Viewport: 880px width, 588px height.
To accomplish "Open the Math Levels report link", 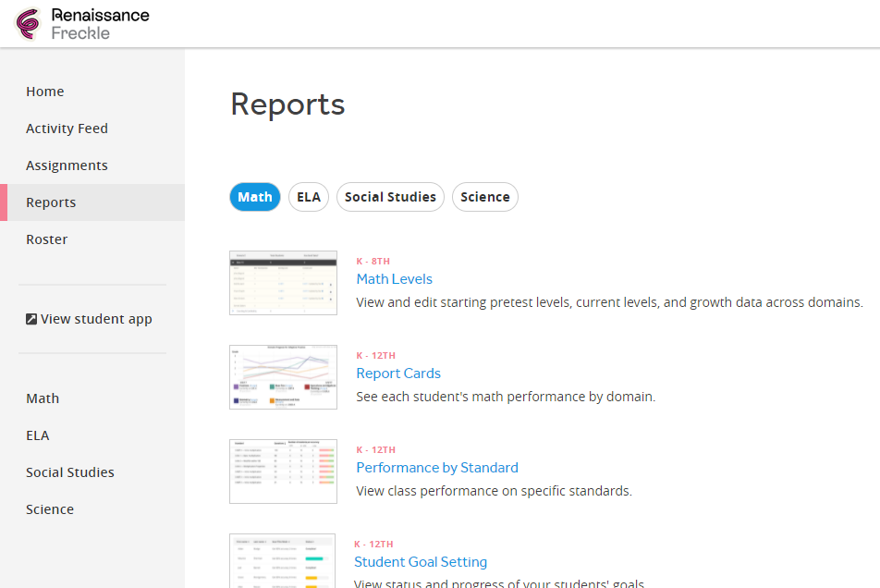I will [395, 279].
